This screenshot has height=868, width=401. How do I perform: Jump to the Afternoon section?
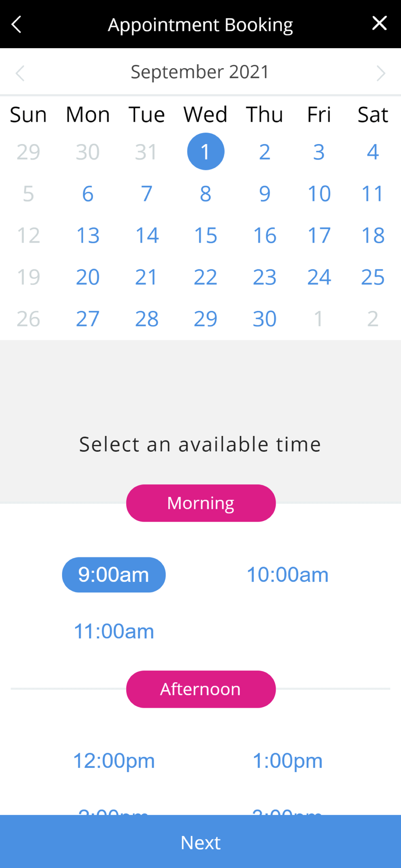tap(201, 689)
